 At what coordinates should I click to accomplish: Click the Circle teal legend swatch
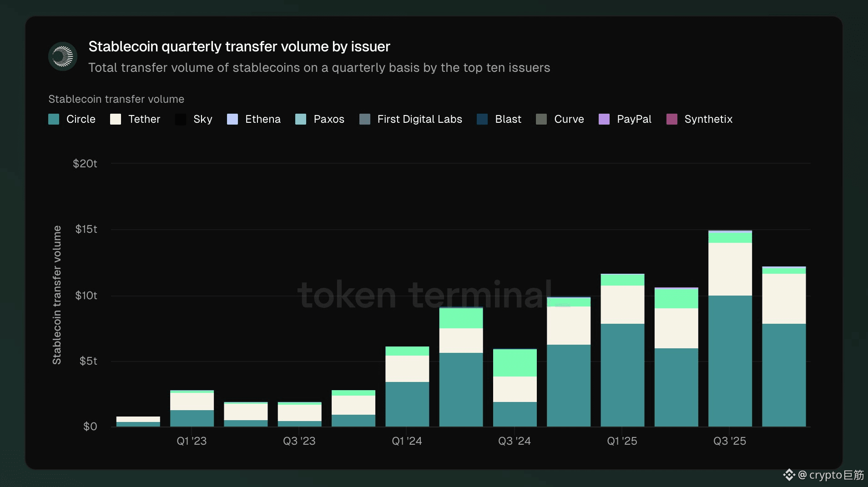tap(54, 119)
